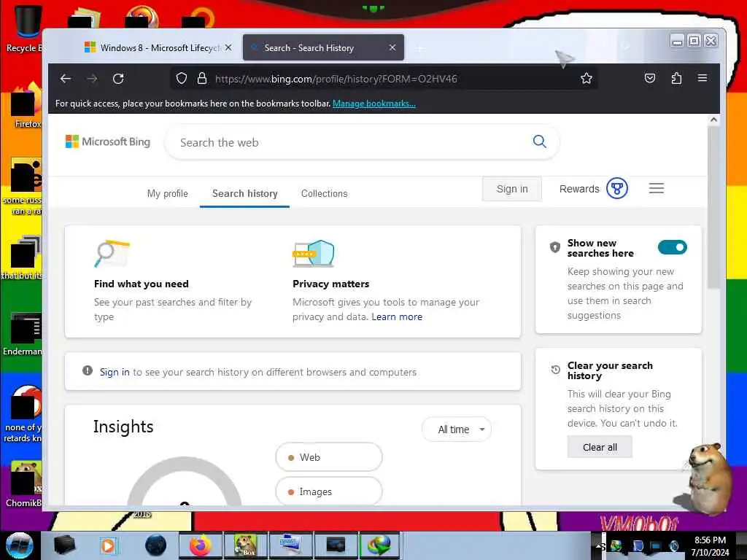
Task: Select the Search history tab
Action: tap(245, 193)
